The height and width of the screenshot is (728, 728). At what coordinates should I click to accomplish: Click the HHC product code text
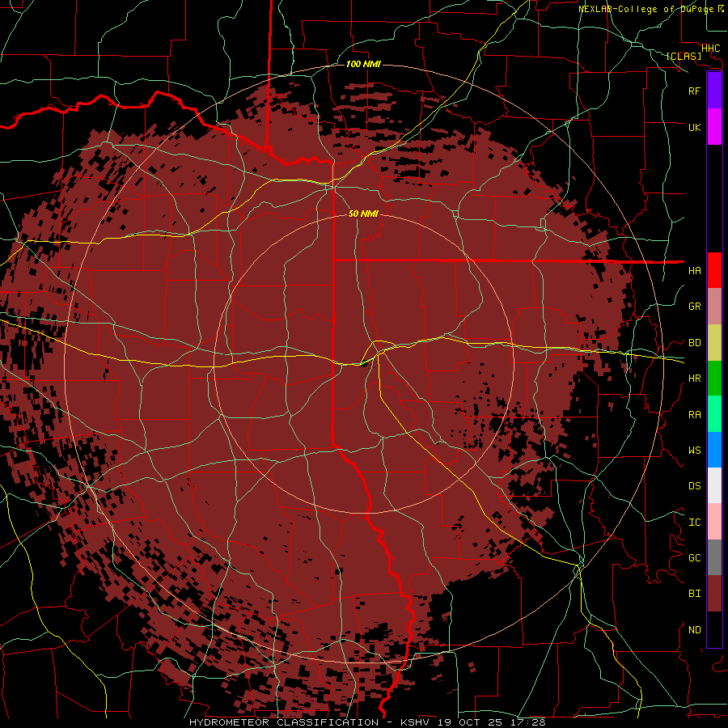710,48
